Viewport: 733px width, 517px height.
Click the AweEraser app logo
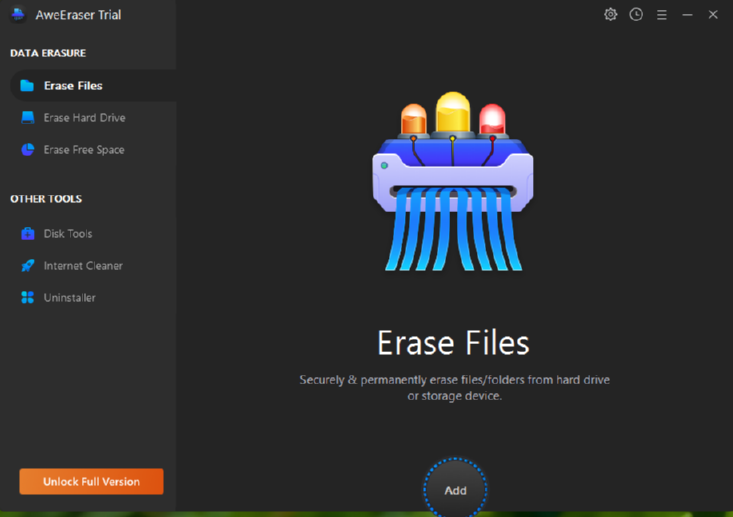(18, 14)
